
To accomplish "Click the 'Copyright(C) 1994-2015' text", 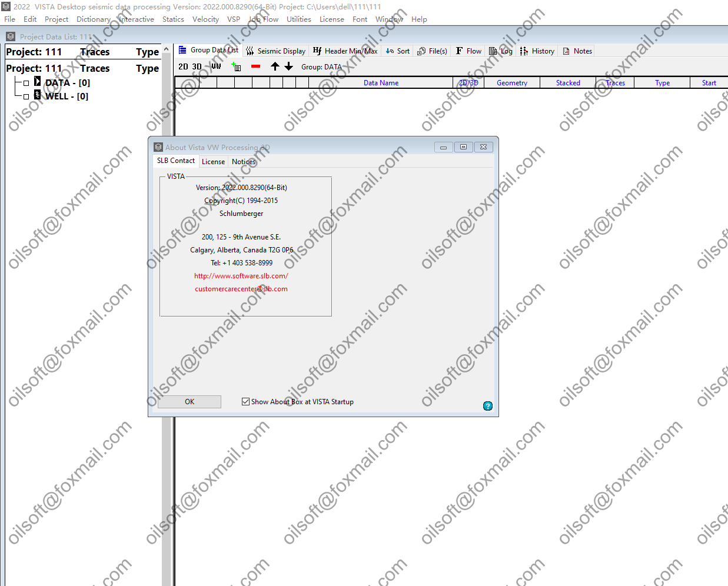I will [x=241, y=201].
